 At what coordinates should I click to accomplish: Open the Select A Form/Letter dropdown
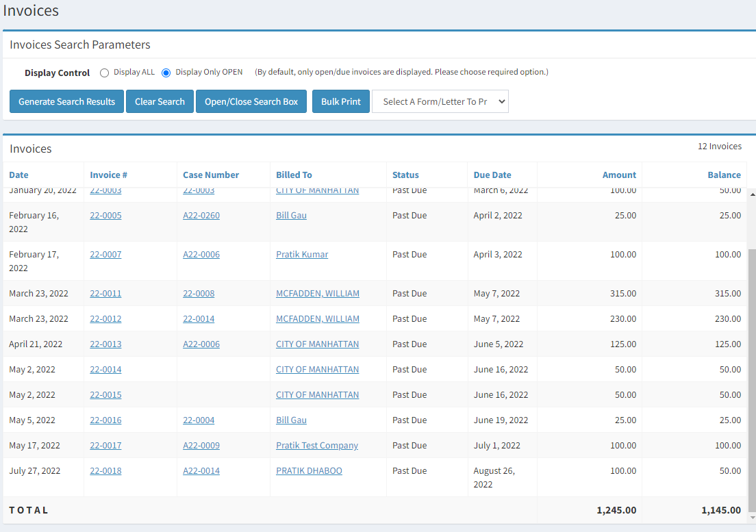440,102
